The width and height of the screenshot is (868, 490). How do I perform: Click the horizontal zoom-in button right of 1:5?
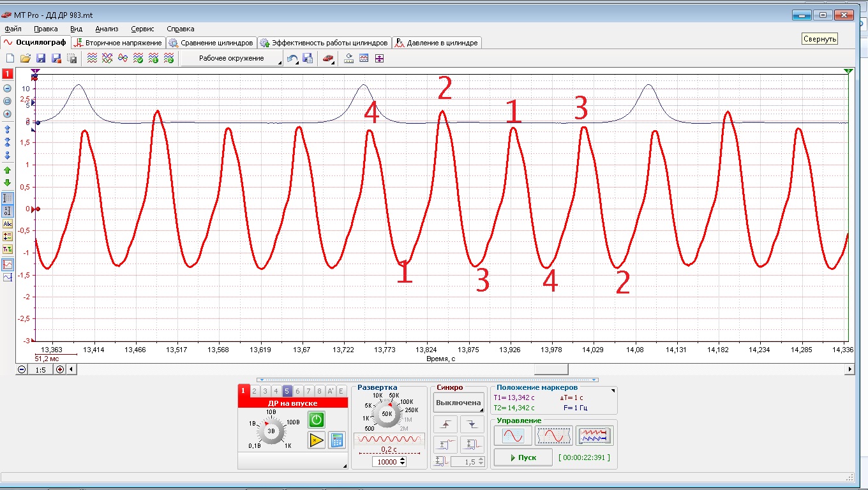tap(60, 369)
